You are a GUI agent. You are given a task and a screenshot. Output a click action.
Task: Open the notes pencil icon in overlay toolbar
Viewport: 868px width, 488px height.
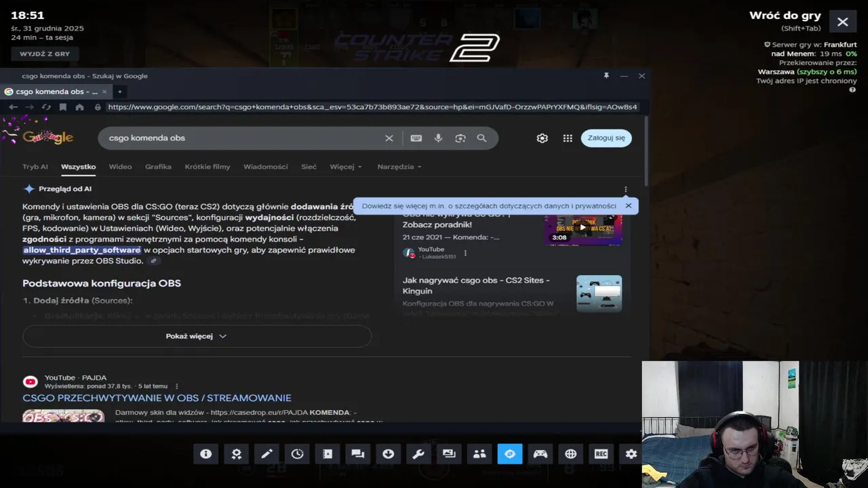click(267, 454)
